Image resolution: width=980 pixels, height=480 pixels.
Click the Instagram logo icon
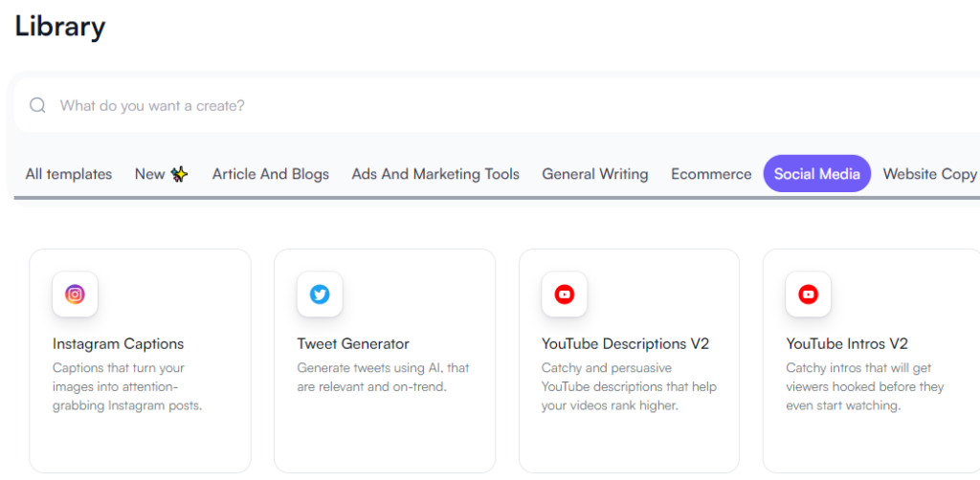tap(75, 294)
